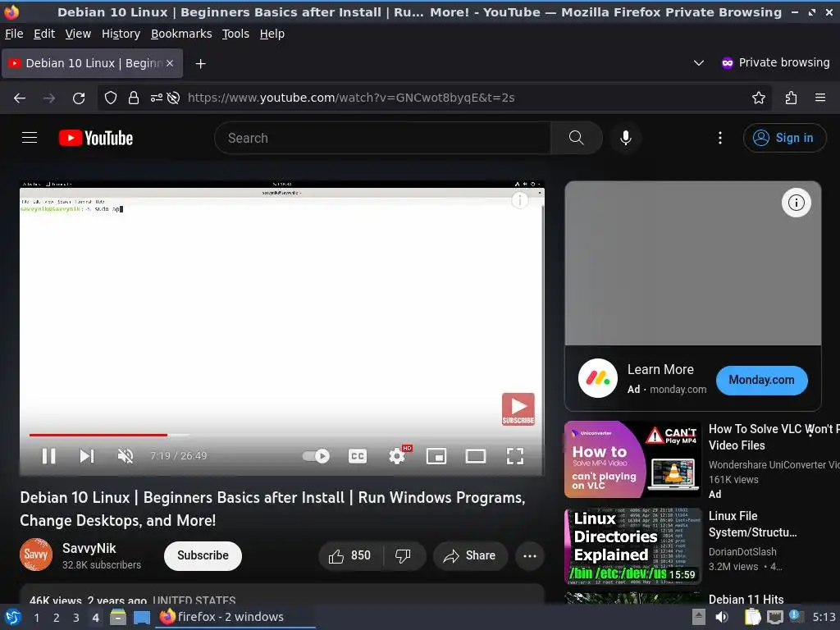Open the Help menu

point(272,34)
